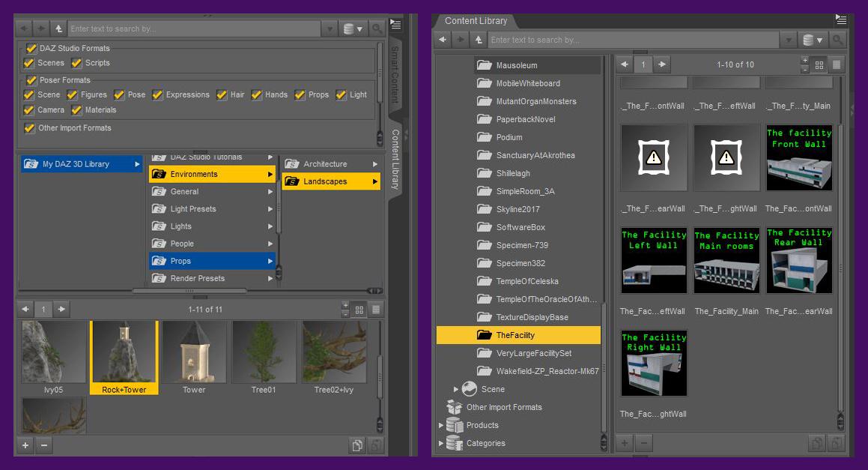Click search magnifier in Content Library
Viewport: 868px width, 470px height.
837,40
